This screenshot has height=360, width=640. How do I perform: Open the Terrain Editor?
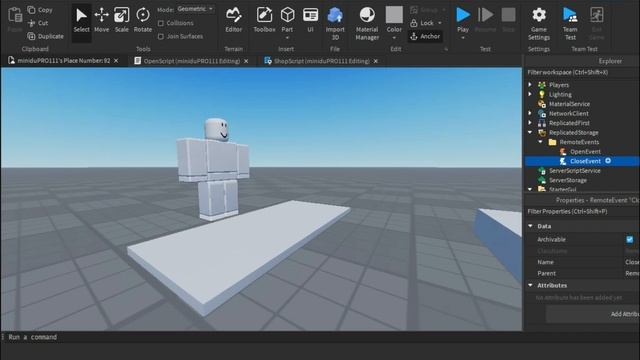(x=233, y=20)
